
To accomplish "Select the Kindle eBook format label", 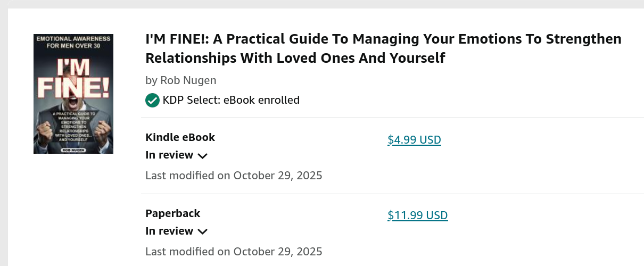I will (x=180, y=137).
